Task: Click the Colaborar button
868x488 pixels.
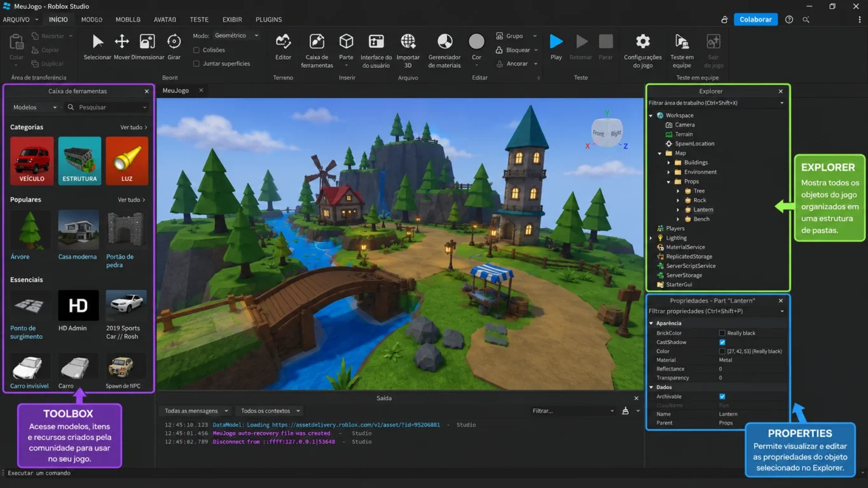Action: (755, 20)
